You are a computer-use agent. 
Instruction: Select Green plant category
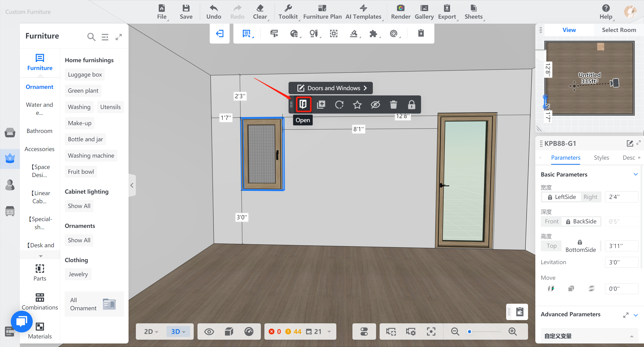(x=83, y=91)
